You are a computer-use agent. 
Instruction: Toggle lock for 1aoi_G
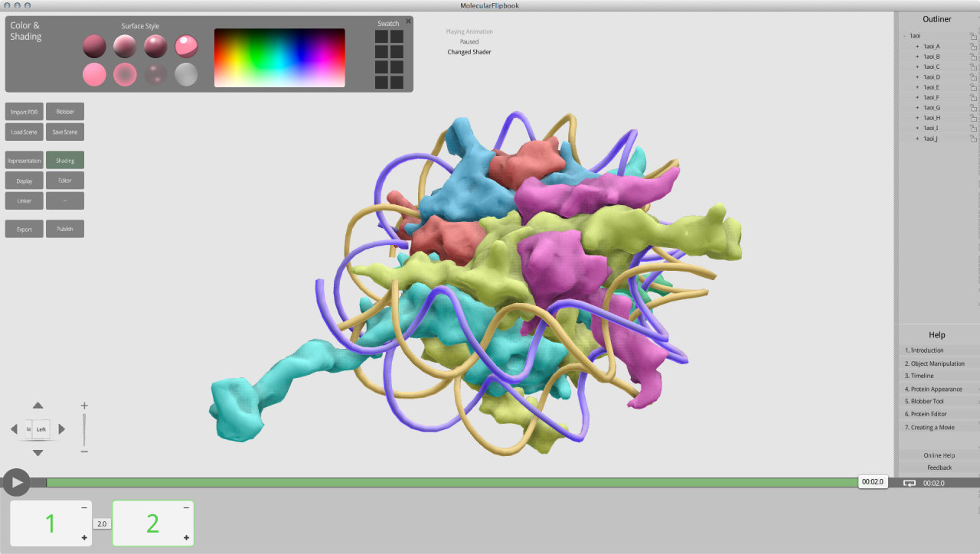[973, 108]
